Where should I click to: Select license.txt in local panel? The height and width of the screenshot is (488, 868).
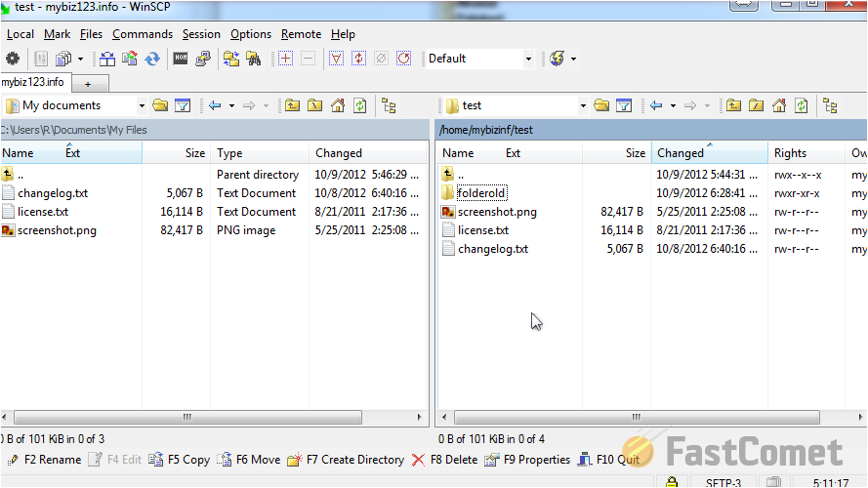pos(43,212)
